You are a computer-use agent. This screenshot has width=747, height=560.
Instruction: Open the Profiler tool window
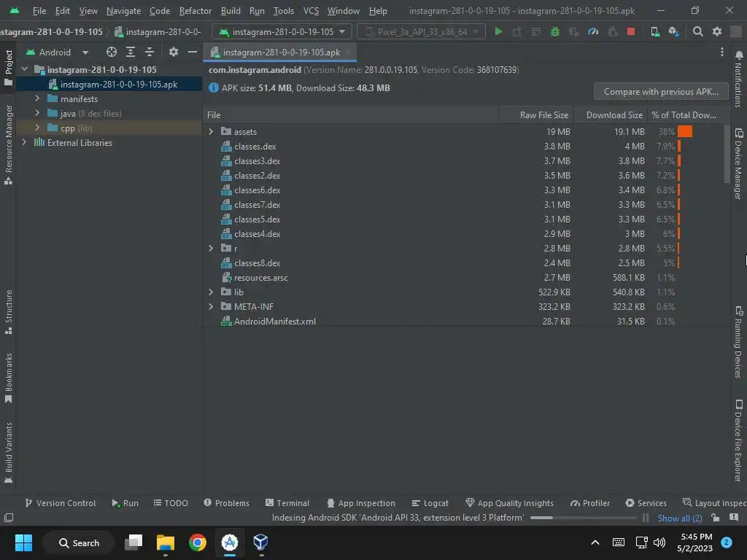(590, 503)
